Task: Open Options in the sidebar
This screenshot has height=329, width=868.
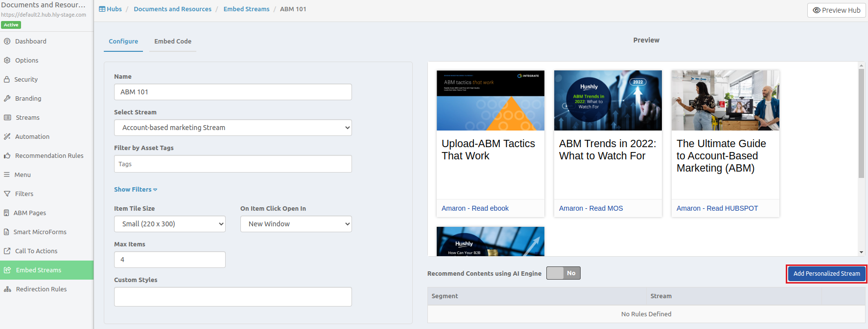Action: point(47,61)
